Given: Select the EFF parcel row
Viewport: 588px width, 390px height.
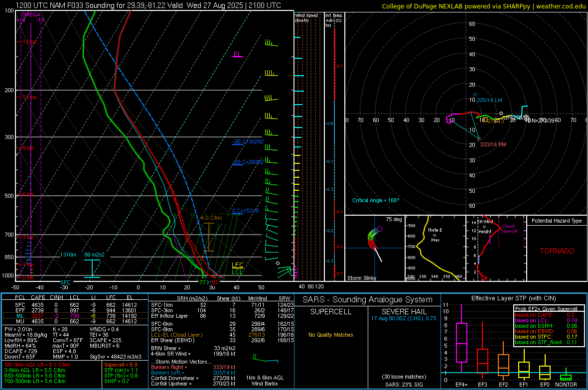Looking at the screenshot, I should [76, 310].
